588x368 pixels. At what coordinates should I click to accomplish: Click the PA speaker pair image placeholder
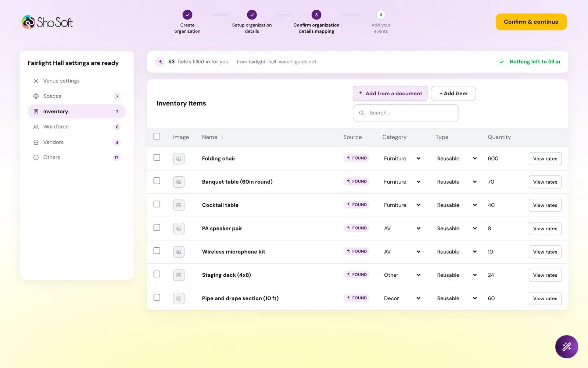pyautogui.click(x=179, y=229)
